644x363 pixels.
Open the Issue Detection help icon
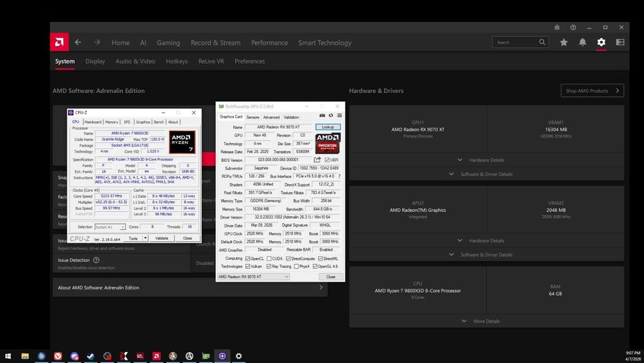tap(96, 260)
